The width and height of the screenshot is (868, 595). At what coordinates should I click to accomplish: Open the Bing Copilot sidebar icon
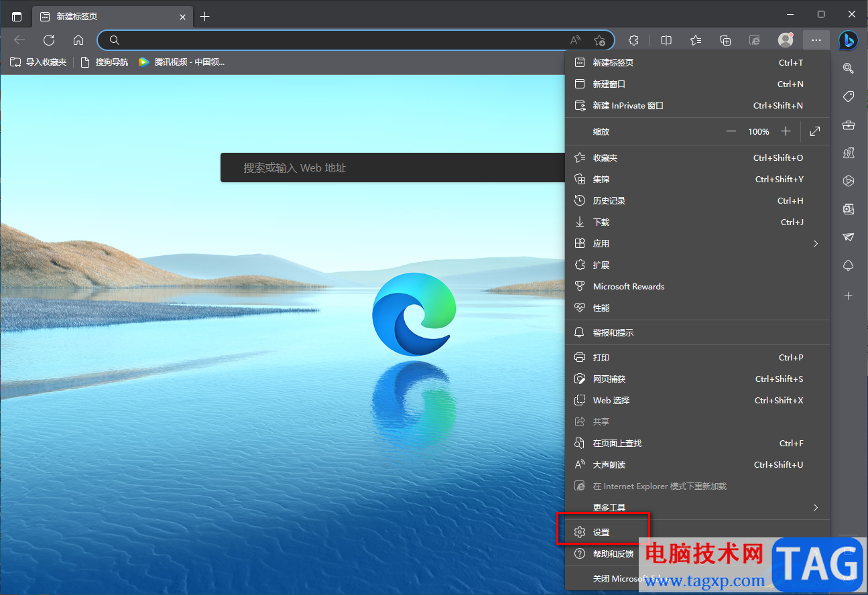[848, 40]
